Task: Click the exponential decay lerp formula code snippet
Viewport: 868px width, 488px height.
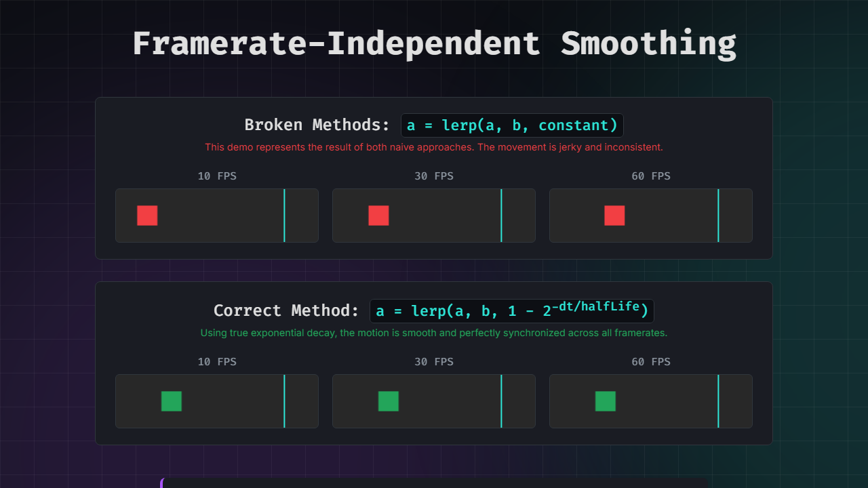Action: point(512,310)
